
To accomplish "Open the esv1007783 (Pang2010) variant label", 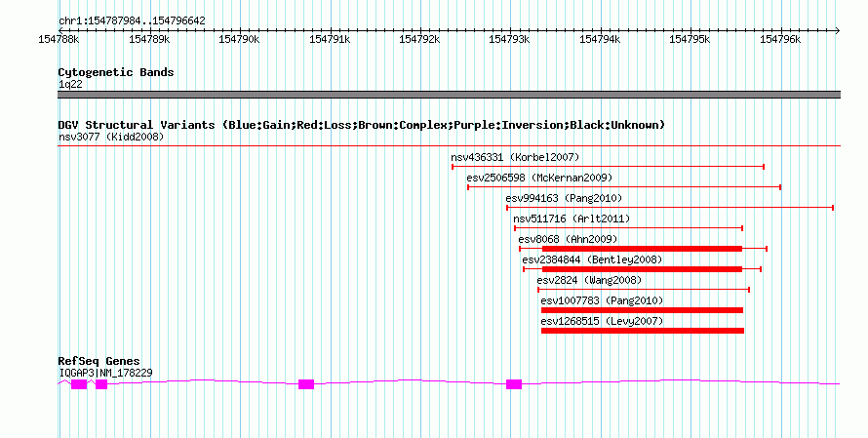I will coord(602,300).
